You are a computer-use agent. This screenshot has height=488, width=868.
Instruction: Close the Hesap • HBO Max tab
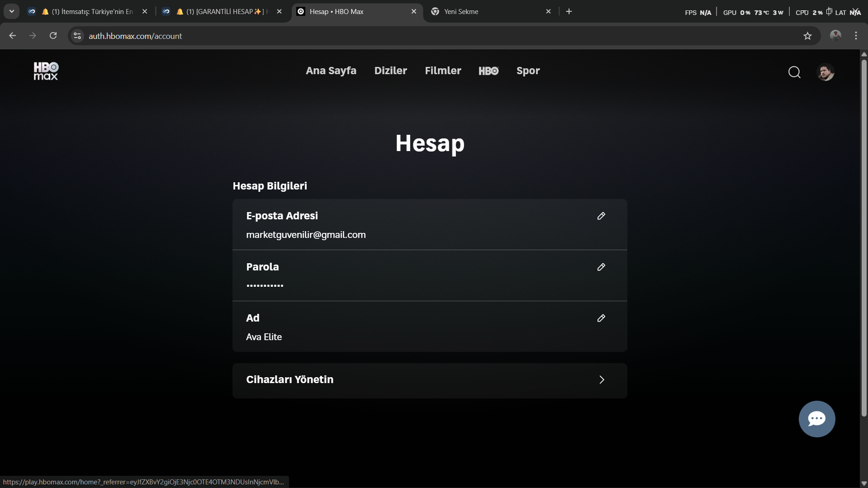coord(414,11)
